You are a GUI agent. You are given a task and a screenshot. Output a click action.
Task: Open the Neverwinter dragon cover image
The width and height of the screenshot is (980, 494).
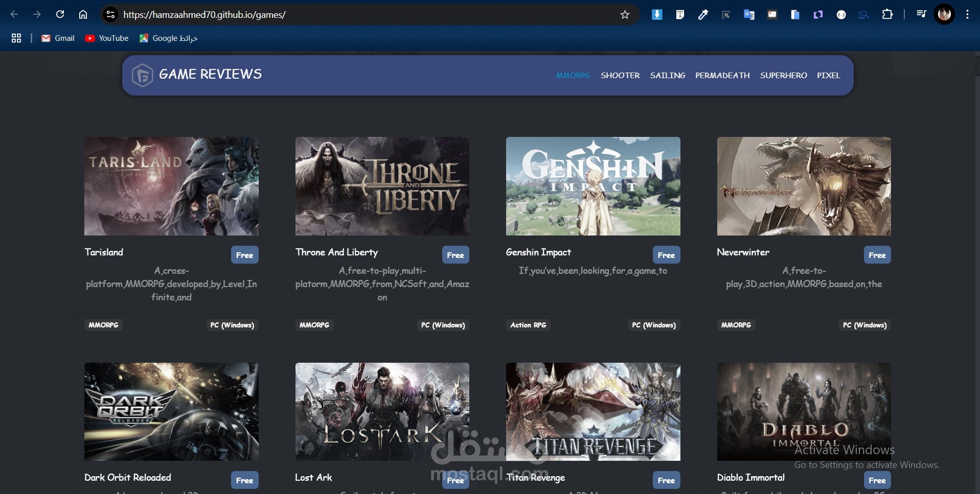point(804,186)
